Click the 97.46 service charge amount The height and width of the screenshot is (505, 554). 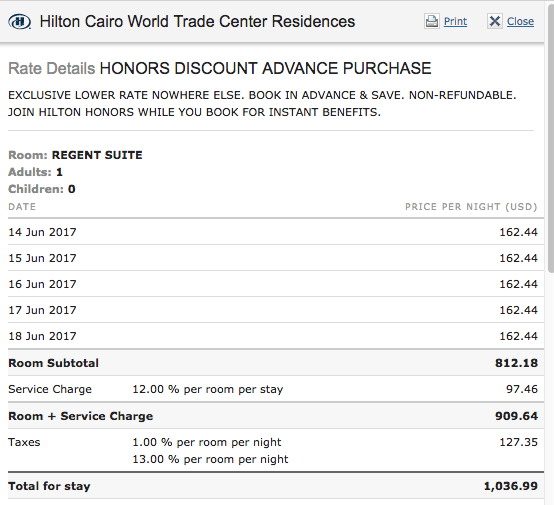pyautogui.click(x=521, y=389)
